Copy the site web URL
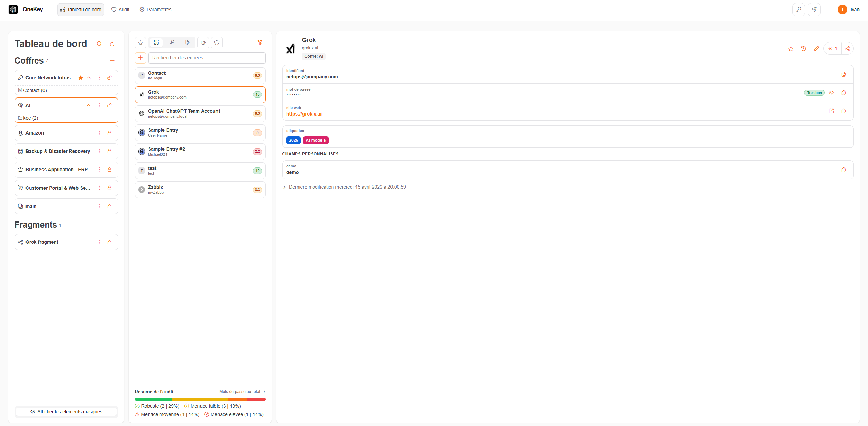The image size is (868, 426). point(844,111)
